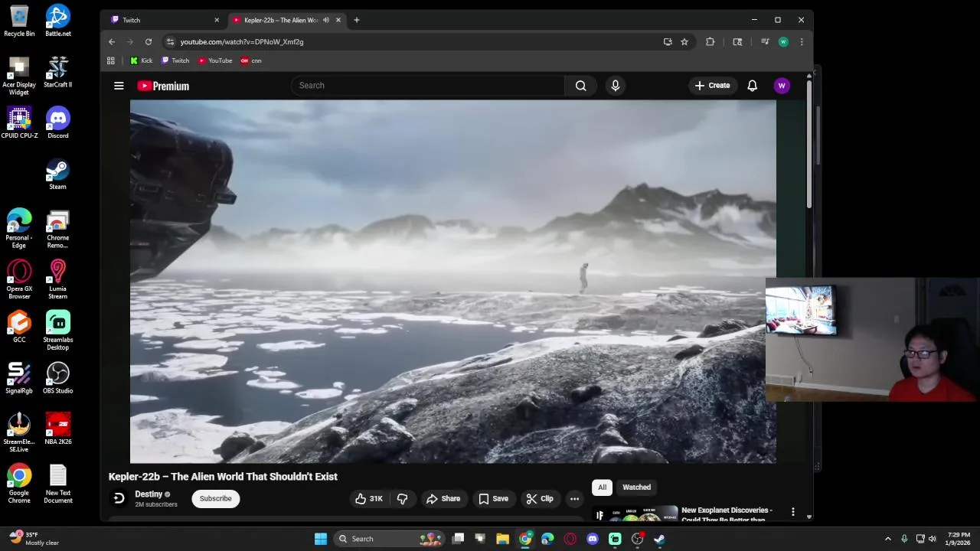Select the Watched filter chip
Screen dimensions: 980x551
(x=636, y=487)
